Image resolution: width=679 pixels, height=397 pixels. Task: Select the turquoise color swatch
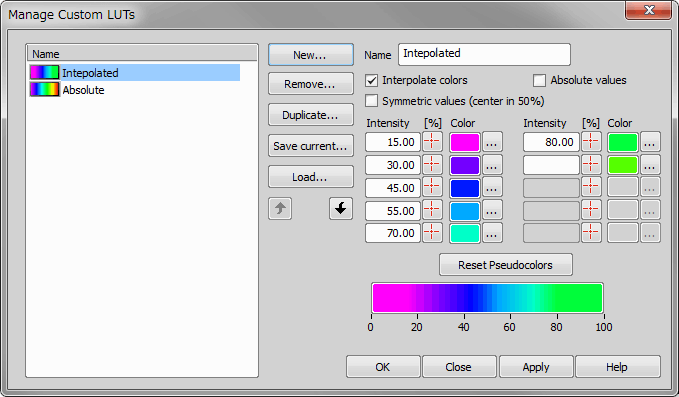pyautogui.click(x=465, y=233)
